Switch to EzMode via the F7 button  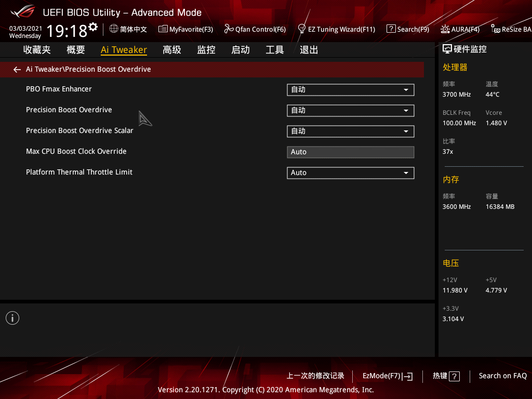click(387, 376)
